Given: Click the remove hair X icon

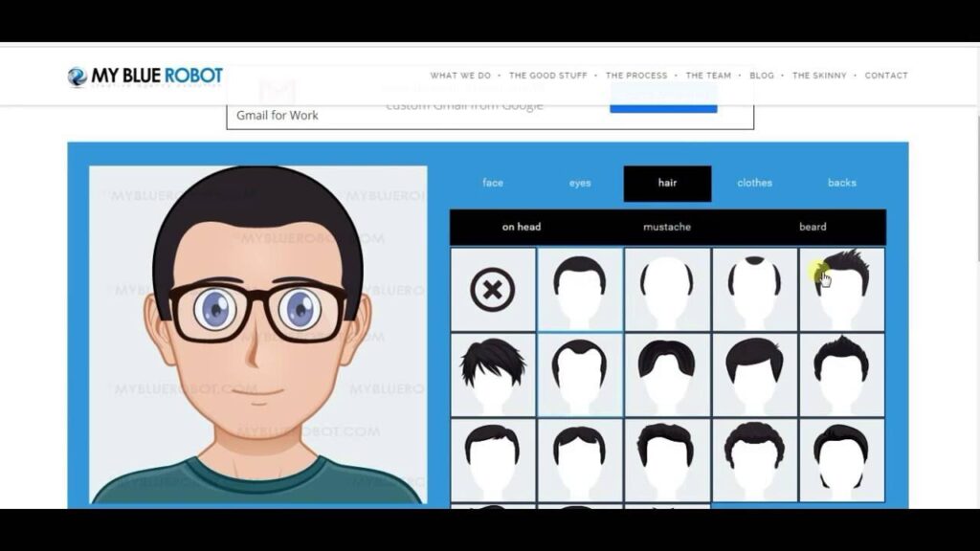Looking at the screenshot, I should 493,289.
